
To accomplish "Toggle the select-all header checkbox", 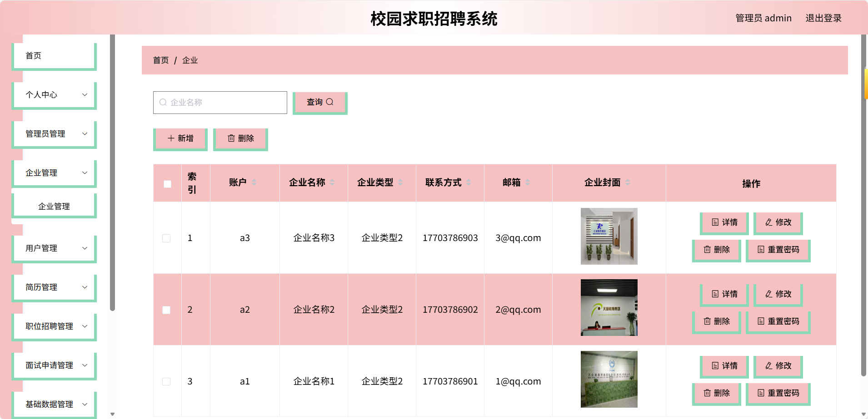I will pos(167,184).
